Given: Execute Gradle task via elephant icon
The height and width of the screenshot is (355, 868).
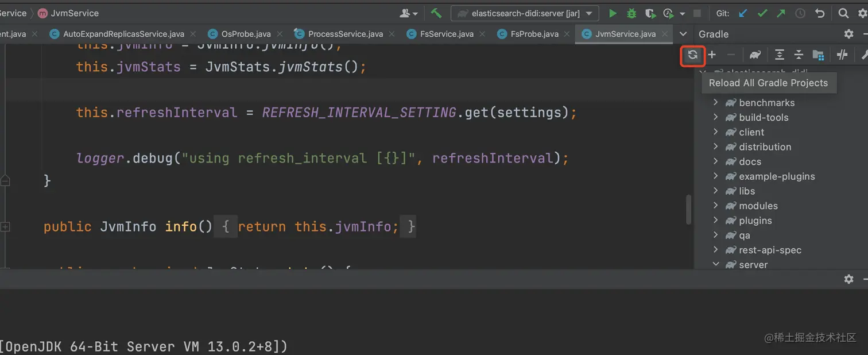Looking at the screenshot, I should pyautogui.click(x=755, y=55).
